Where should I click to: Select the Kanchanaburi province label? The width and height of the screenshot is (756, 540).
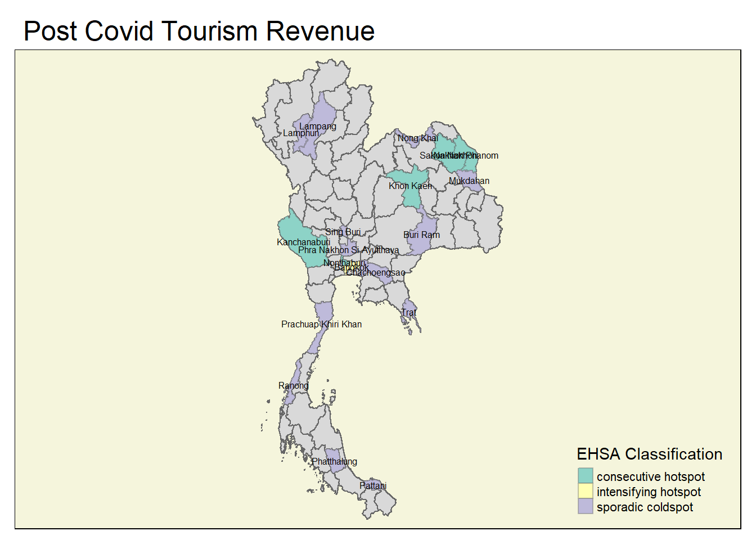pos(303,242)
